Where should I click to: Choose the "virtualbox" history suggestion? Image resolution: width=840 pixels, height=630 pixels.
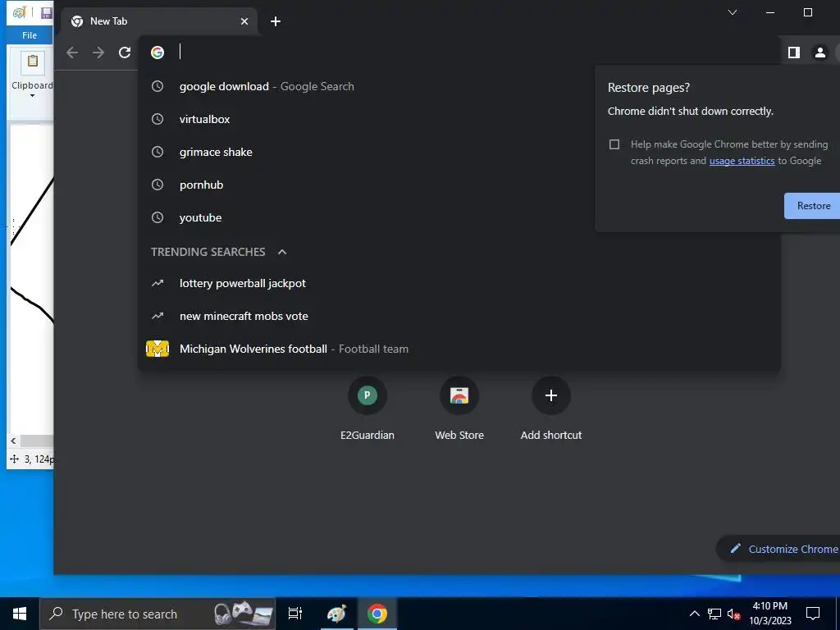459,120
